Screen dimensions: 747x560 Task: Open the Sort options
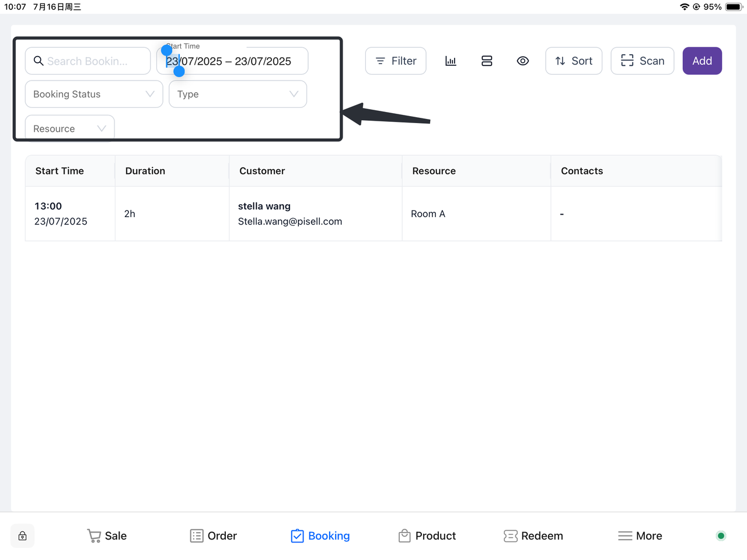573,61
